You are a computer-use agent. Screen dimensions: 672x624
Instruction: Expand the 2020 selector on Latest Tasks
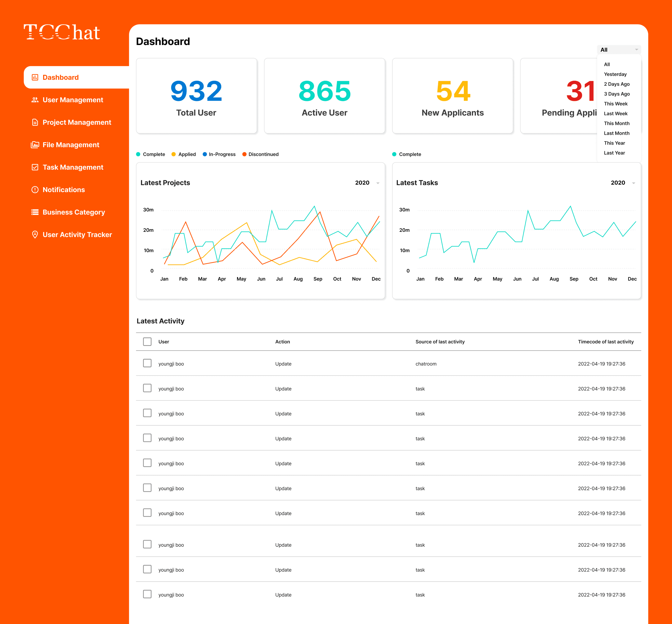623,183
